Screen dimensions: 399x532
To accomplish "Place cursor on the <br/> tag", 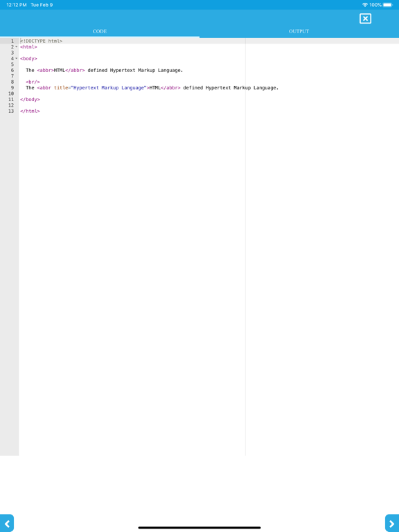I will click(x=33, y=82).
